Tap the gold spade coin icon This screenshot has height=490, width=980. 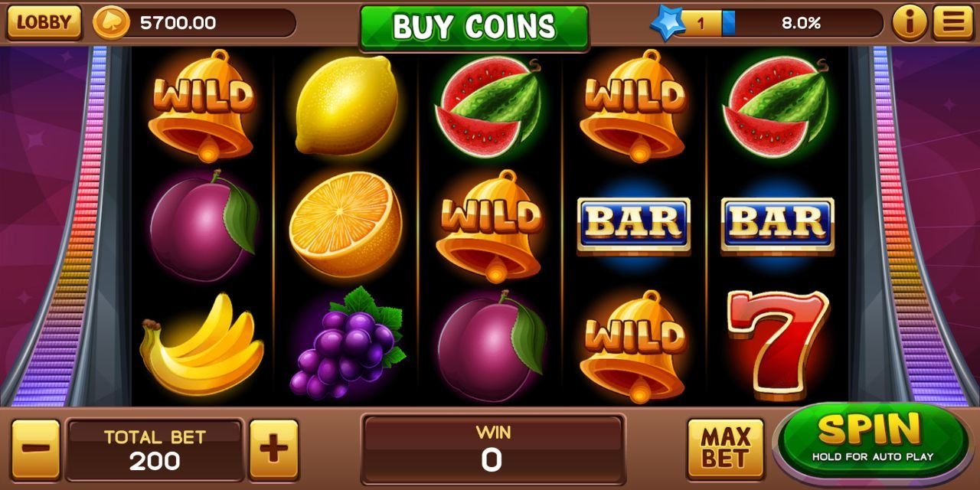click(x=111, y=23)
